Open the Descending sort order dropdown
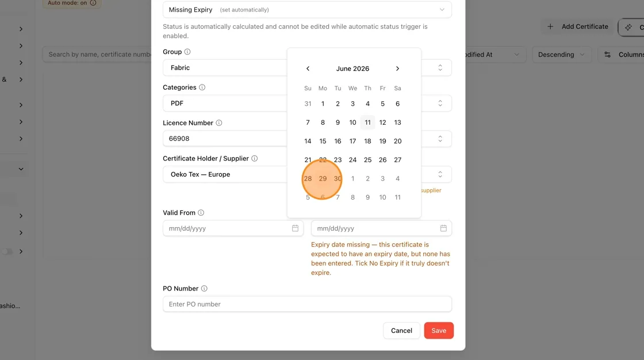644x360 pixels. tap(561, 55)
